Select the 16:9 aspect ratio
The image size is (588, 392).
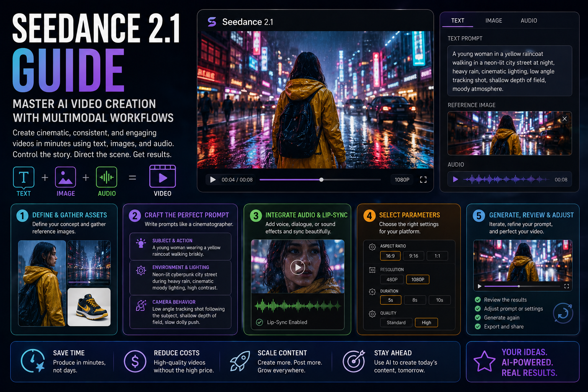(x=390, y=256)
